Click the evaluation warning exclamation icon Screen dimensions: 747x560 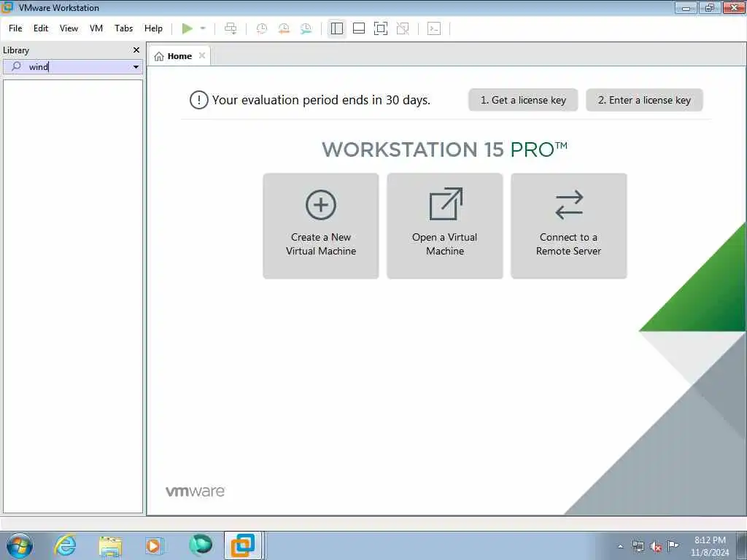click(x=198, y=100)
